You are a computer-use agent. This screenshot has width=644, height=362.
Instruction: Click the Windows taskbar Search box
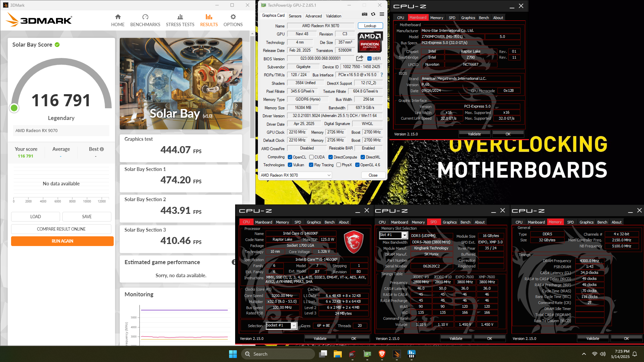point(278,354)
